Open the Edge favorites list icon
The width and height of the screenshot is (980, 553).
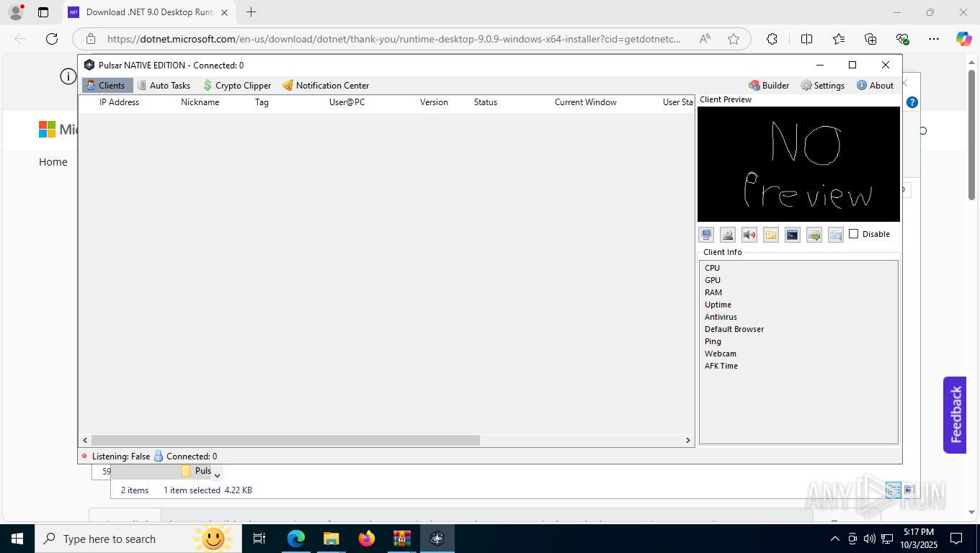[x=839, y=39]
